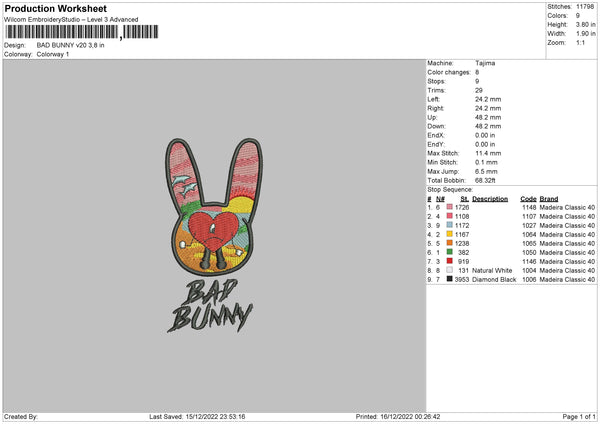Click the 'St.' column header
Screen dimensions: 600x424
[465, 199]
